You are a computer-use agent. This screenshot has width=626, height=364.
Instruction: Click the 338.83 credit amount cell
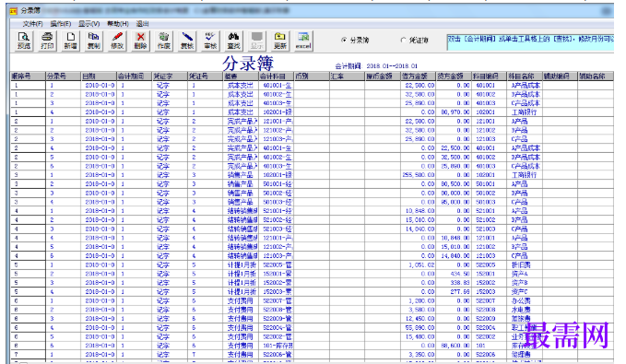(x=453, y=283)
